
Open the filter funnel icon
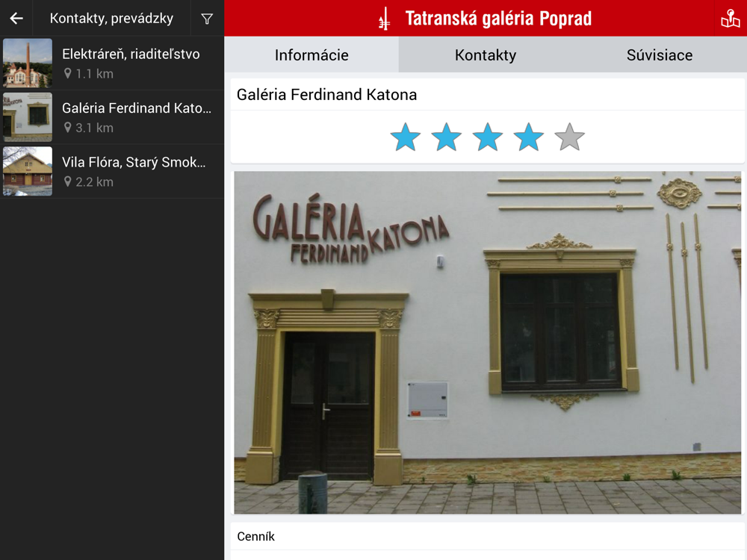[207, 19]
